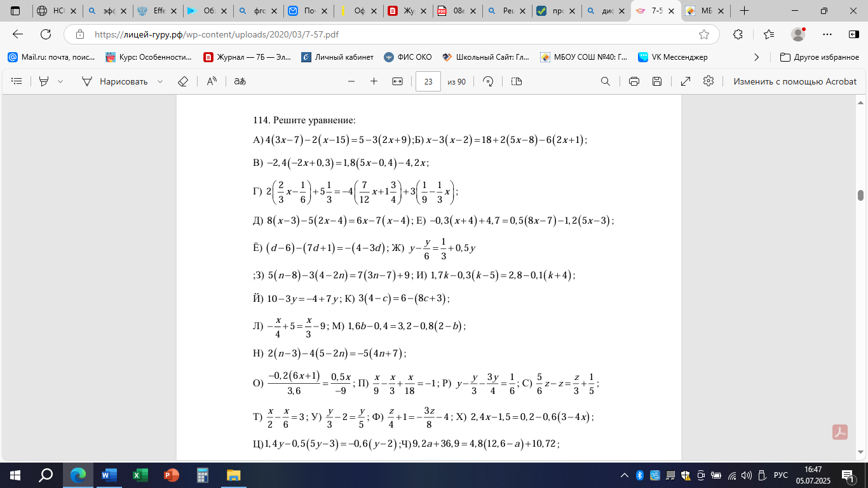Screen dimensions: 868x488
Task: Zoom in the PDF with plus button
Action: point(374,81)
